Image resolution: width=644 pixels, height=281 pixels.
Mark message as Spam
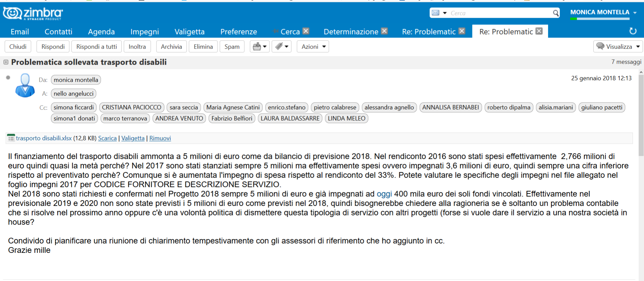[x=232, y=47]
